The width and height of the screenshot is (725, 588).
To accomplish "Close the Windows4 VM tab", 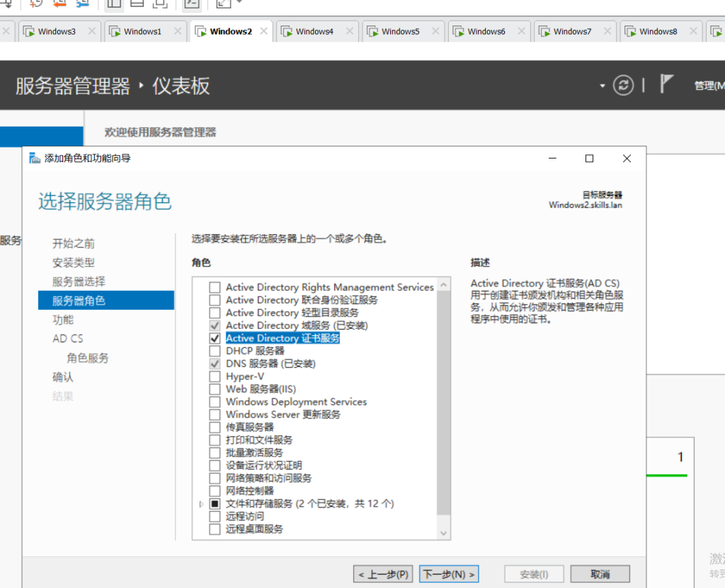I will pyautogui.click(x=350, y=31).
